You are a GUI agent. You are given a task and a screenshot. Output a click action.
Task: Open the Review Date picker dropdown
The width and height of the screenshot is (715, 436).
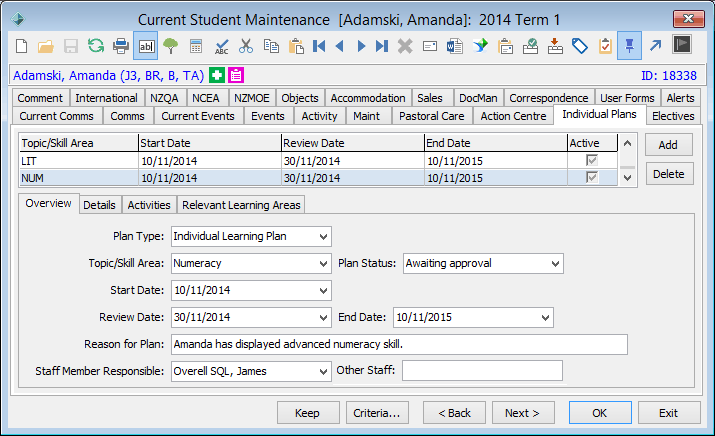pos(323,317)
